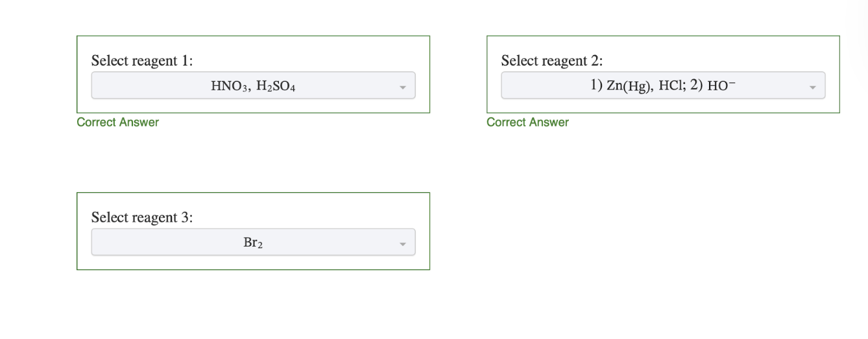The height and width of the screenshot is (339, 868).
Task: Open reagent 3 dropdown via its arrow
Action: point(402,243)
